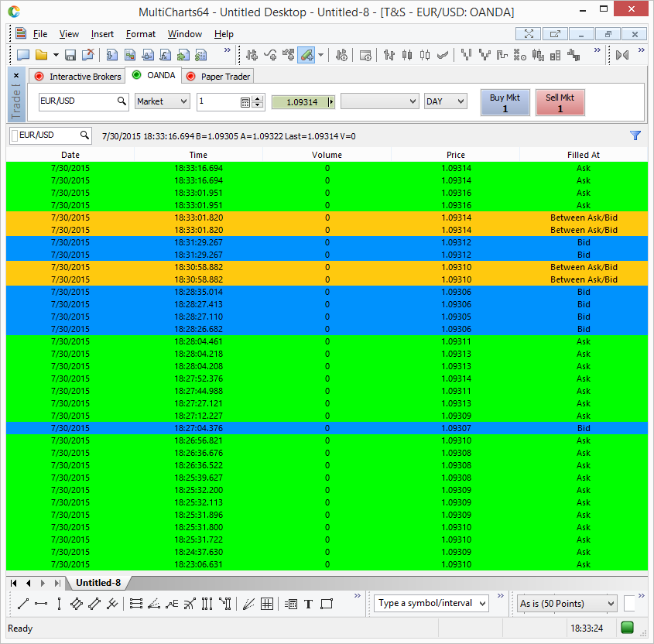
Task: Go to the last workspace tab arrow
Action: coord(57,583)
